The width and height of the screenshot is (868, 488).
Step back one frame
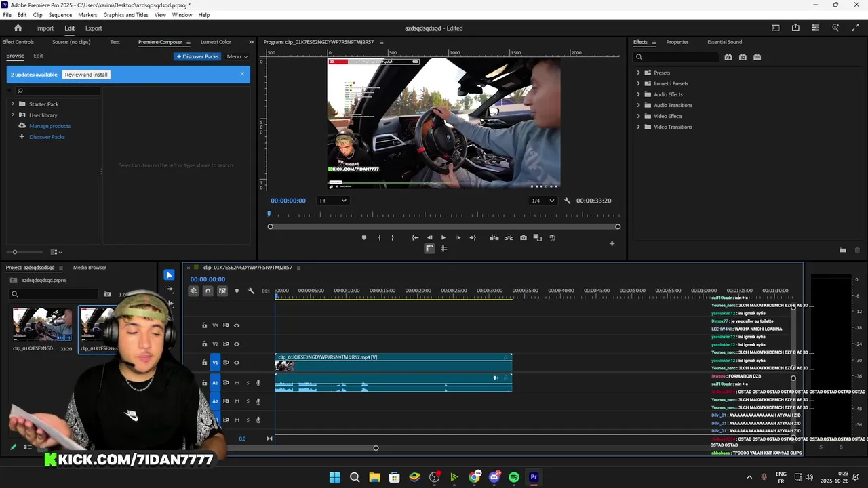point(429,237)
